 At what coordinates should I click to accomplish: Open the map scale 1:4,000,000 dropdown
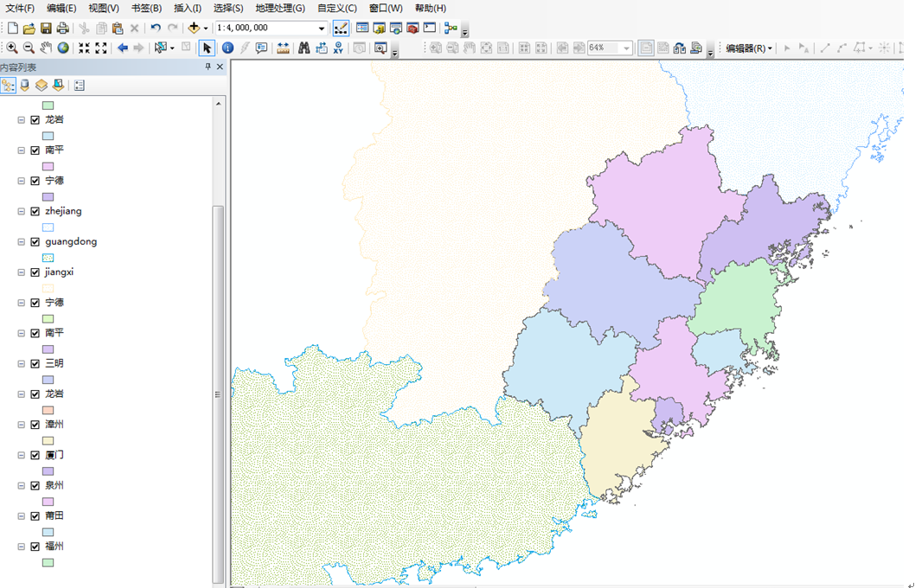(x=322, y=28)
